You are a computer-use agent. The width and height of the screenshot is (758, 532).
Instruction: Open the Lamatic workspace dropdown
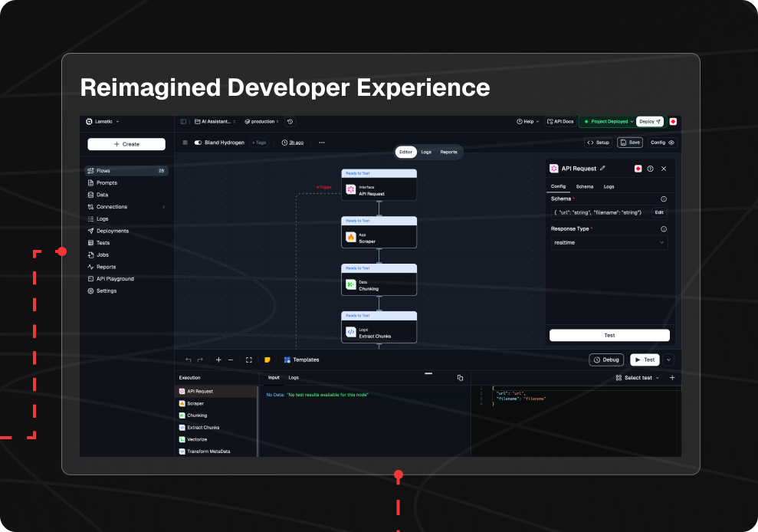[x=103, y=122]
